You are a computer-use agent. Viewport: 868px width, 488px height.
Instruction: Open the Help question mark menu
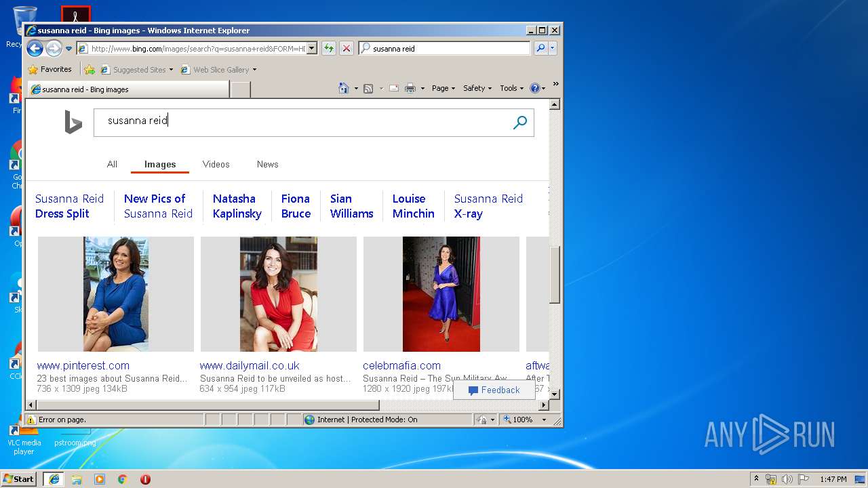(x=537, y=88)
